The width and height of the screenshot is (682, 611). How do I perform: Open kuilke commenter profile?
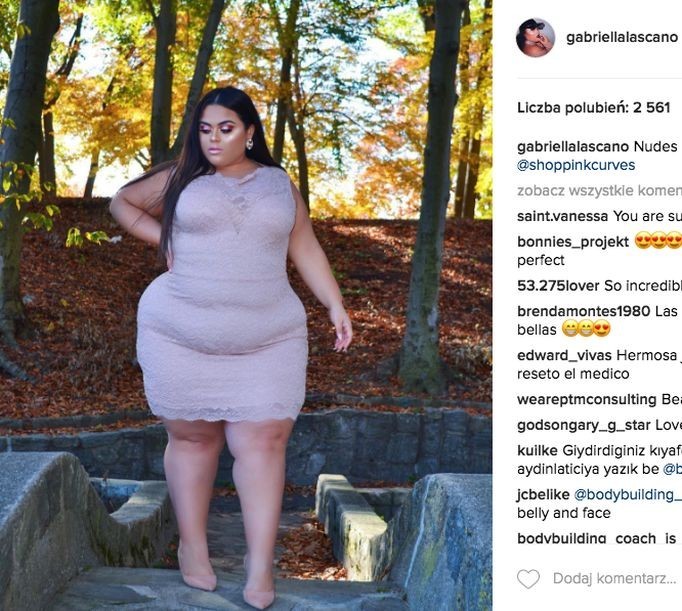click(537, 451)
